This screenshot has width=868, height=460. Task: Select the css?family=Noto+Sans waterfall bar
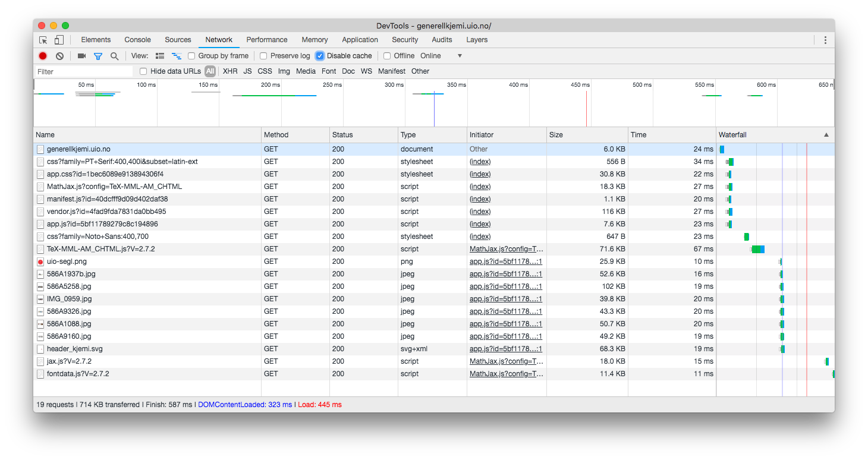[x=747, y=237]
